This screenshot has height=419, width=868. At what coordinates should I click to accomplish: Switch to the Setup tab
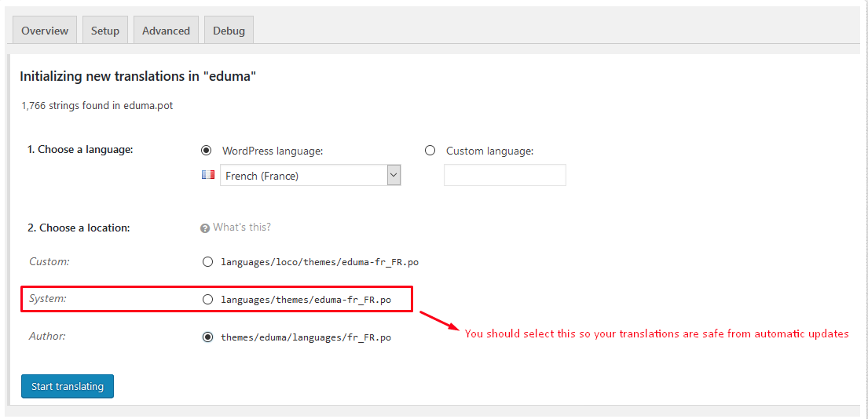click(x=104, y=31)
